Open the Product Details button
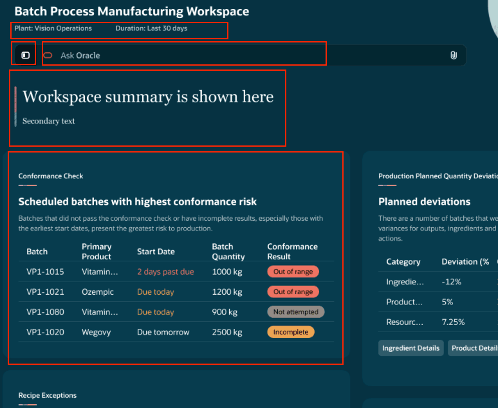The image size is (498, 408). [473, 348]
